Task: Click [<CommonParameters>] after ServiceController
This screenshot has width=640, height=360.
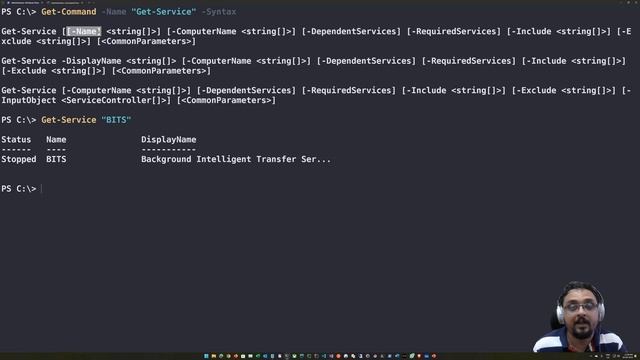Action: click(x=226, y=100)
